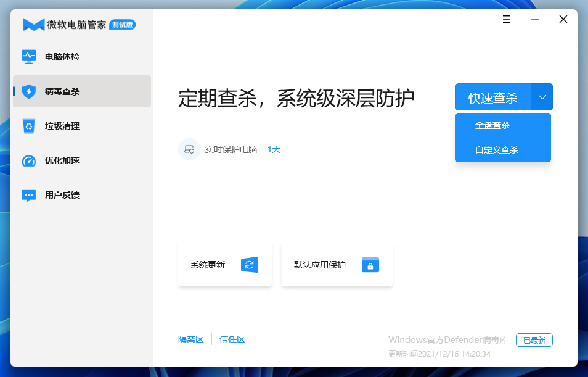Screen dimensions: 588x377
Task: Click the default app protection lock icon
Action: [x=370, y=265]
